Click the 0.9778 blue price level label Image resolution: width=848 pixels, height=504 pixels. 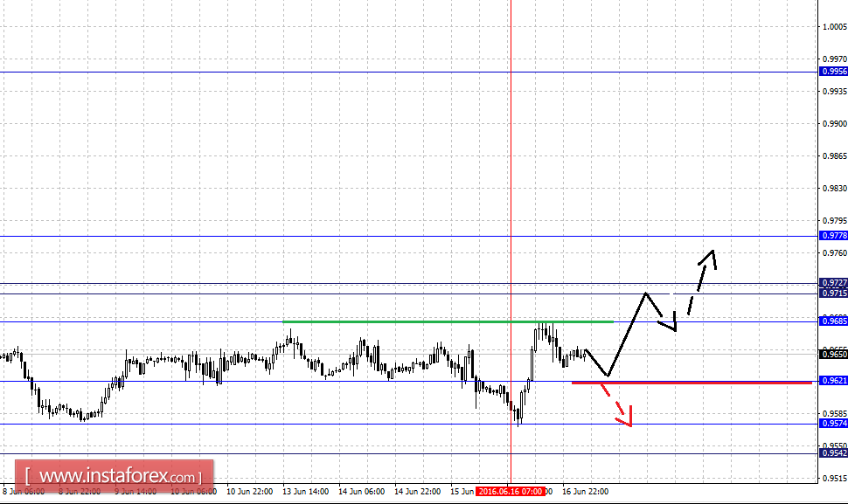[833, 236]
